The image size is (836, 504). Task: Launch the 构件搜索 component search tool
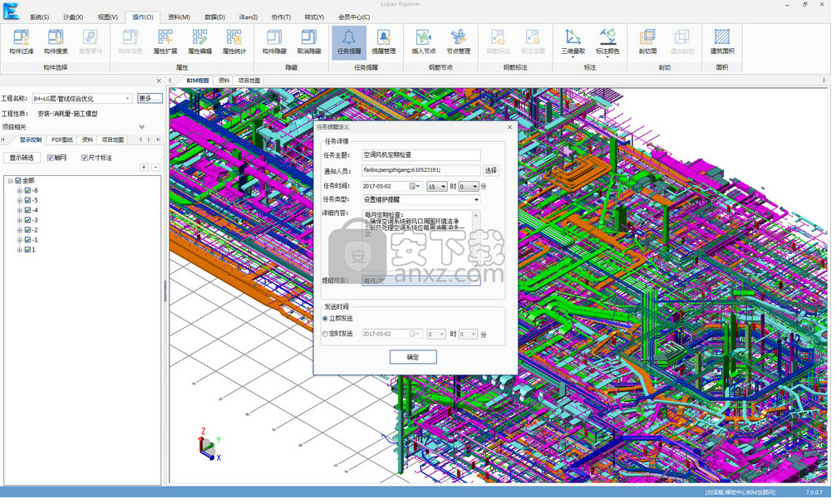coord(56,42)
